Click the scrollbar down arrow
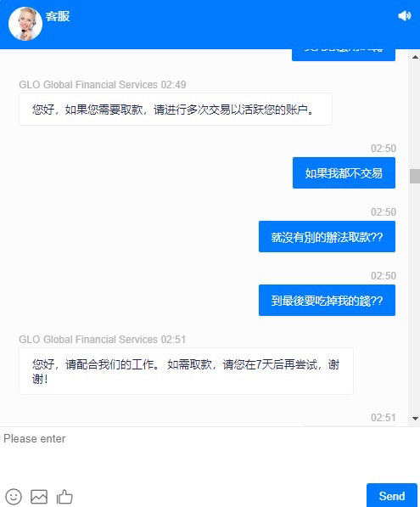This screenshot has height=507, width=420. pyautogui.click(x=415, y=419)
